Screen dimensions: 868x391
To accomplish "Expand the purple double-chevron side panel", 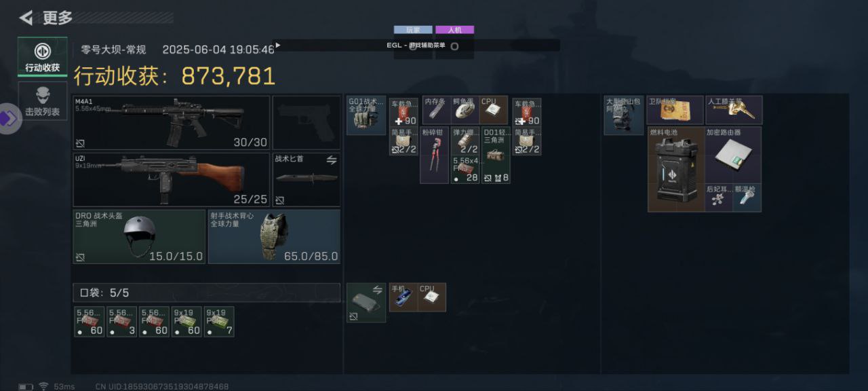I will coord(9,119).
